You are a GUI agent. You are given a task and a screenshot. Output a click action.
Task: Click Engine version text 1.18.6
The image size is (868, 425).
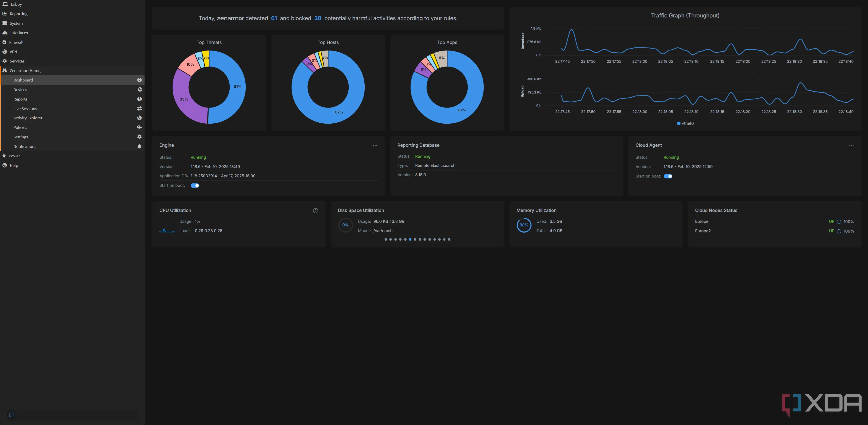coord(215,167)
